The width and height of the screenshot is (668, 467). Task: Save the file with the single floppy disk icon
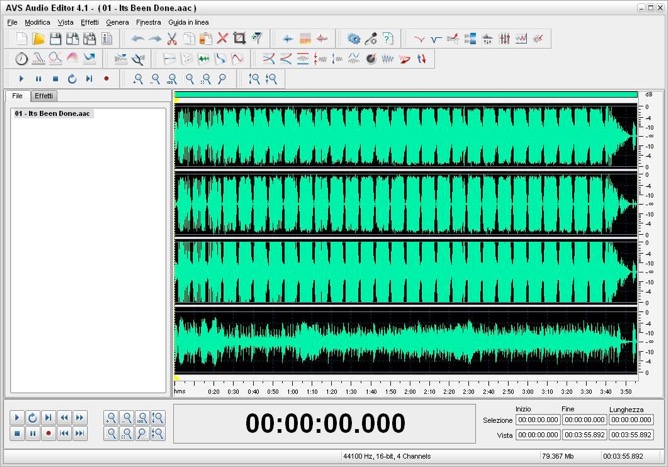(x=55, y=39)
